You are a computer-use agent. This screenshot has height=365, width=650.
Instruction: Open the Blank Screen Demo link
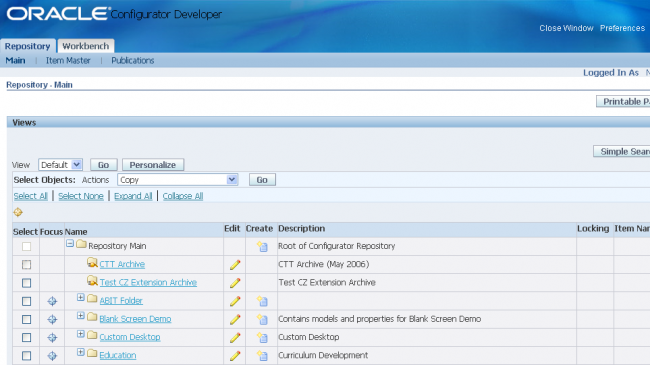click(x=135, y=319)
